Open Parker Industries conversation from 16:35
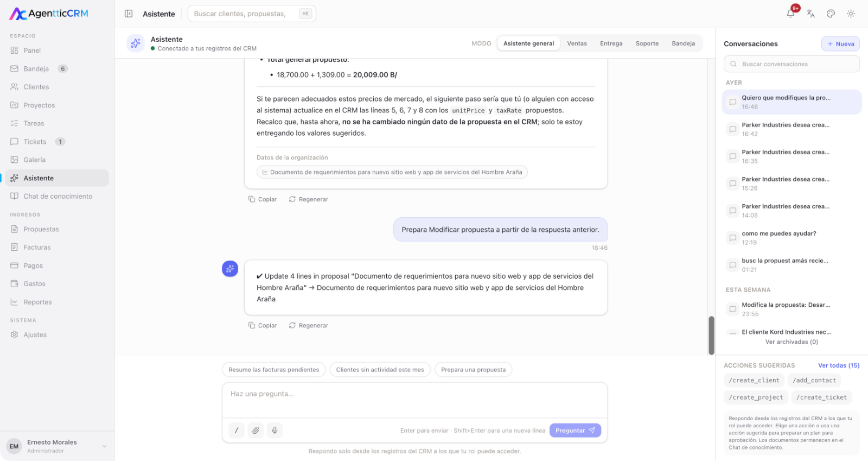 (792, 156)
